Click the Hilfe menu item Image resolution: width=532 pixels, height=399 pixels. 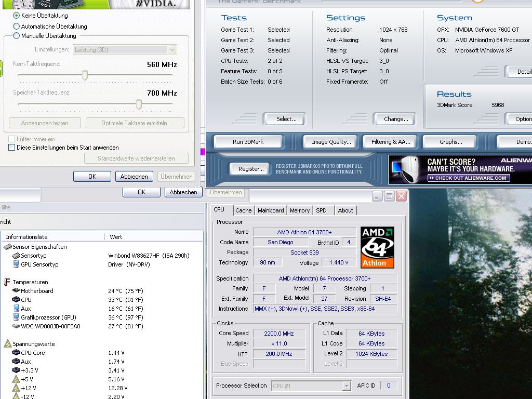pyautogui.click(x=5, y=207)
